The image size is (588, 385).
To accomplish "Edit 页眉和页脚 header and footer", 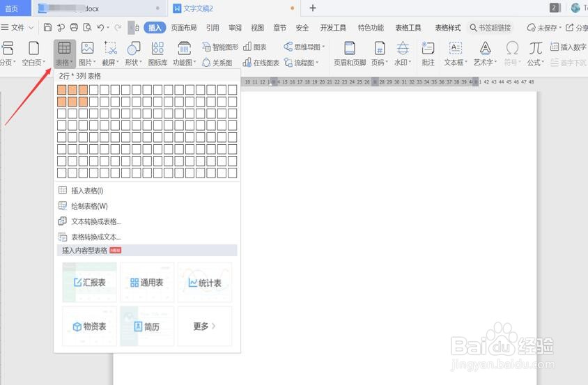I will pyautogui.click(x=350, y=54).
